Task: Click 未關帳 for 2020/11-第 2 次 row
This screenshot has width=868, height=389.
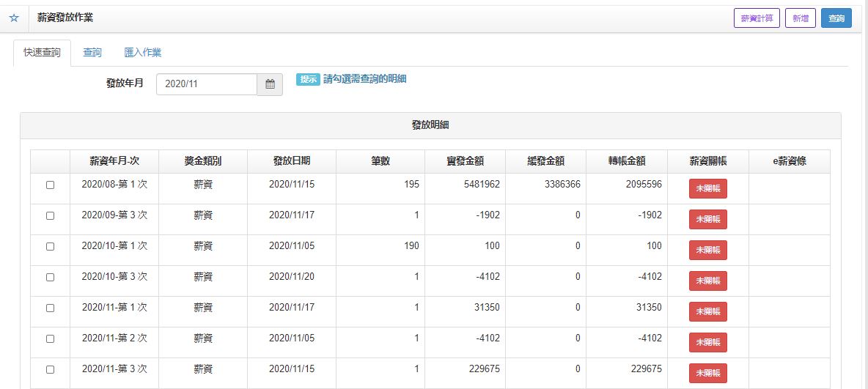Action: 708,343
